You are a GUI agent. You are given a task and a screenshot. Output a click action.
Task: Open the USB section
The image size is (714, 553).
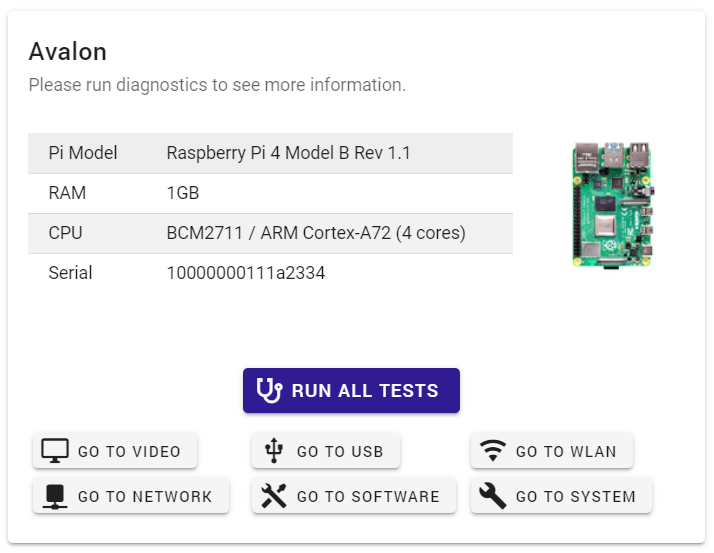click(x=326, y=451)
